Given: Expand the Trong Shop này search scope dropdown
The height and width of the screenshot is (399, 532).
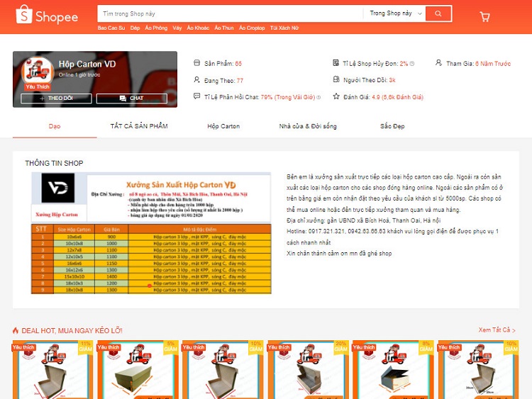Looking at the screenshot, I should coord(394,13).
